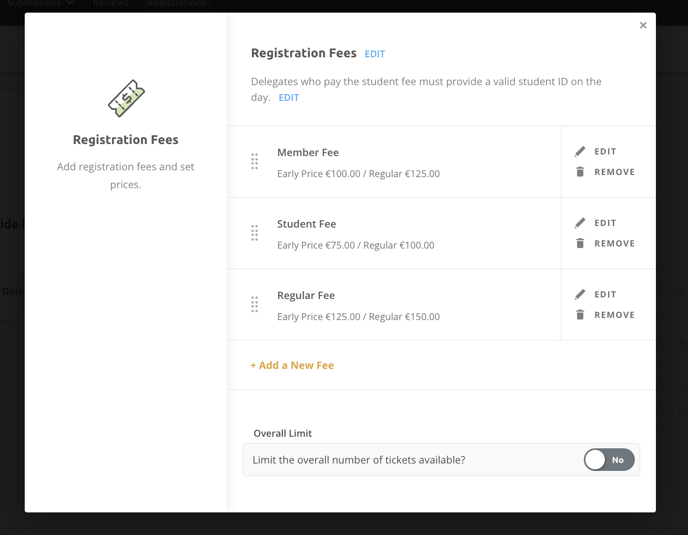
Task: Click the pencil icon for Member Fee
Action: pyautogui.click(x=580, y=151)
